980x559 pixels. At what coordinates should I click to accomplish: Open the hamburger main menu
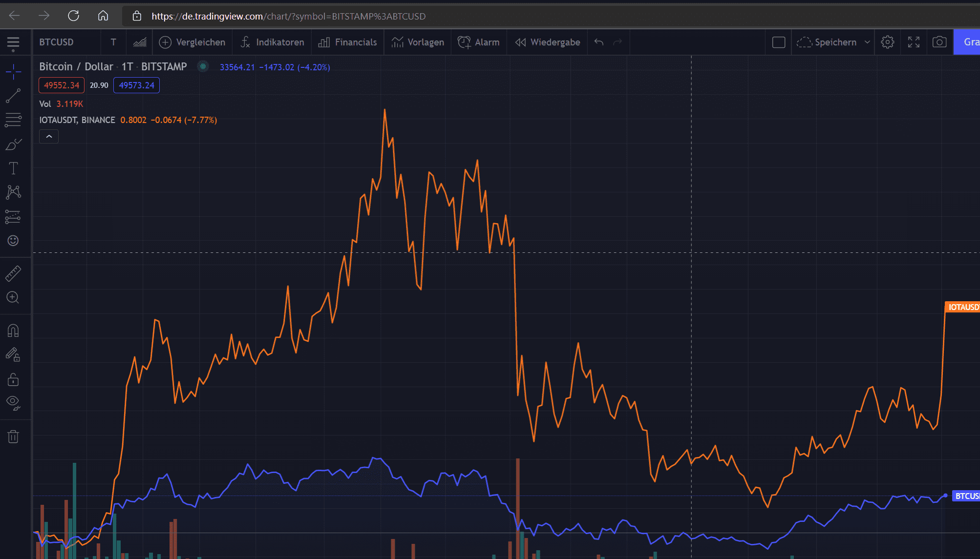point(13,43)
